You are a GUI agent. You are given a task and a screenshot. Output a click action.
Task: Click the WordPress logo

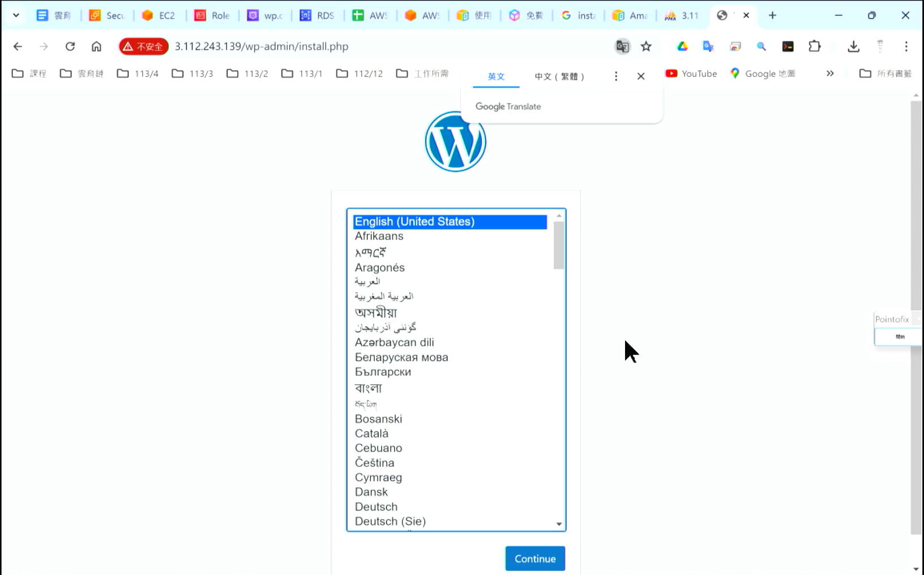point(455,141)
